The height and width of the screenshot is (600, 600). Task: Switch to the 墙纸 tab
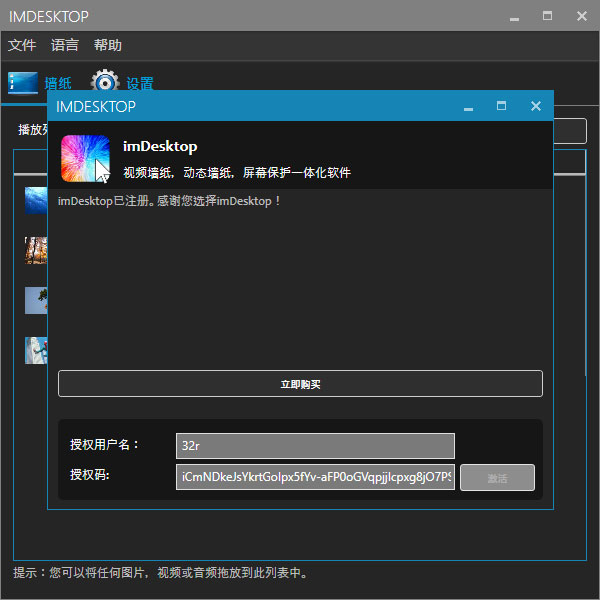click(x=58, y=83)
